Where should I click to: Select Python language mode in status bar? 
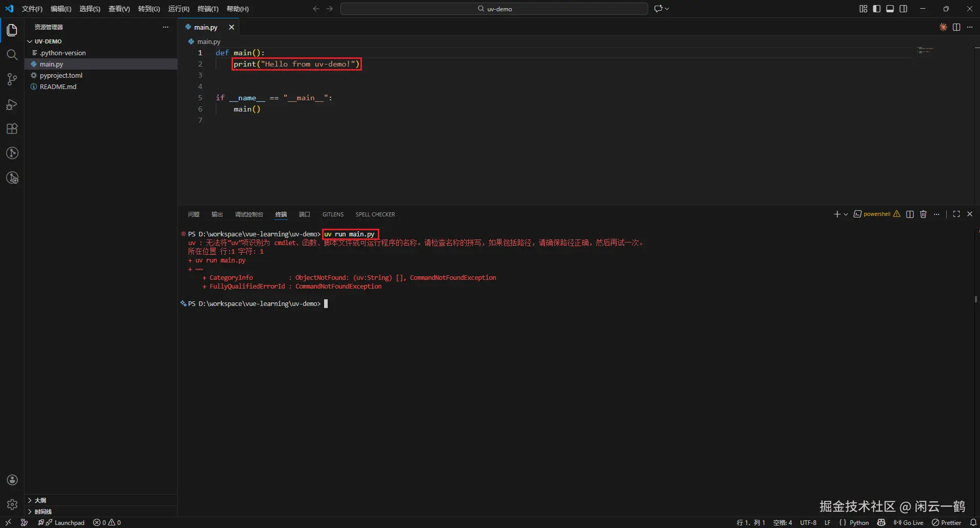pyautogui.click(x=859, y=522)
